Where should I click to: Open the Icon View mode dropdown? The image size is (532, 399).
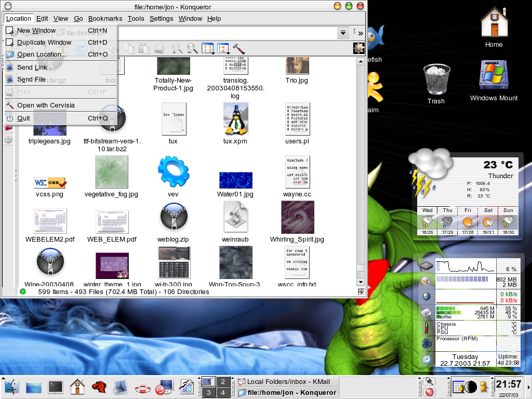pyautogui.click(x=208, y=48)
